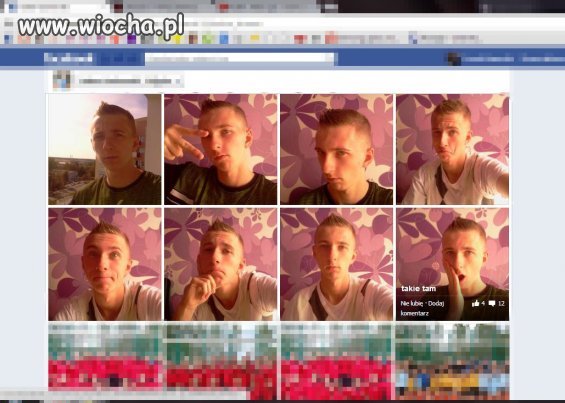Open the photo with peace-sign fingers over eye
The width and height of the screenshot is (565, 403).
221,150
